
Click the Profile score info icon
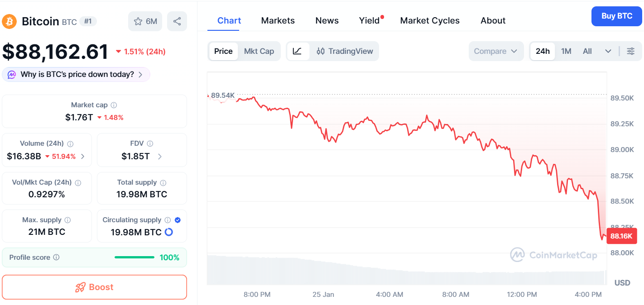[56, 257]
